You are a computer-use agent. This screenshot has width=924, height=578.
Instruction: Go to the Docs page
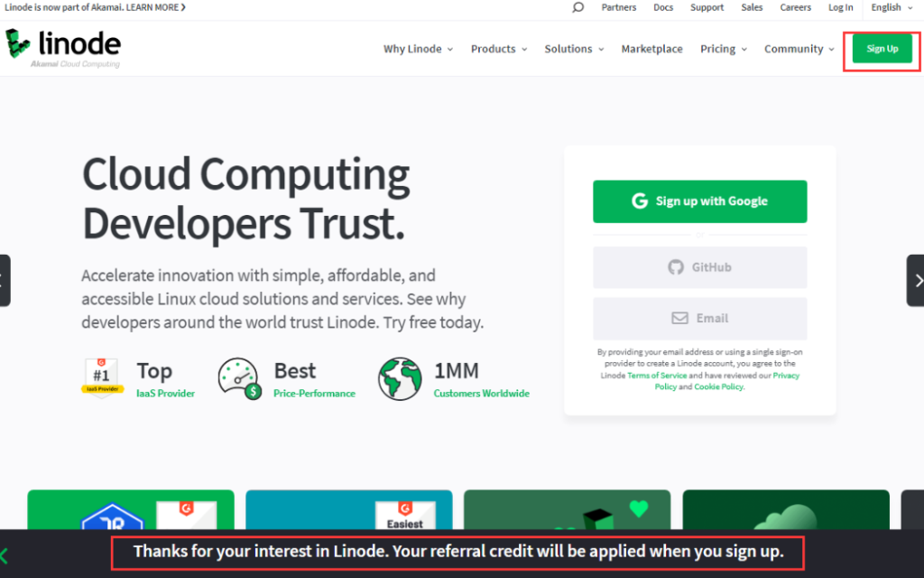click(663, 7)
